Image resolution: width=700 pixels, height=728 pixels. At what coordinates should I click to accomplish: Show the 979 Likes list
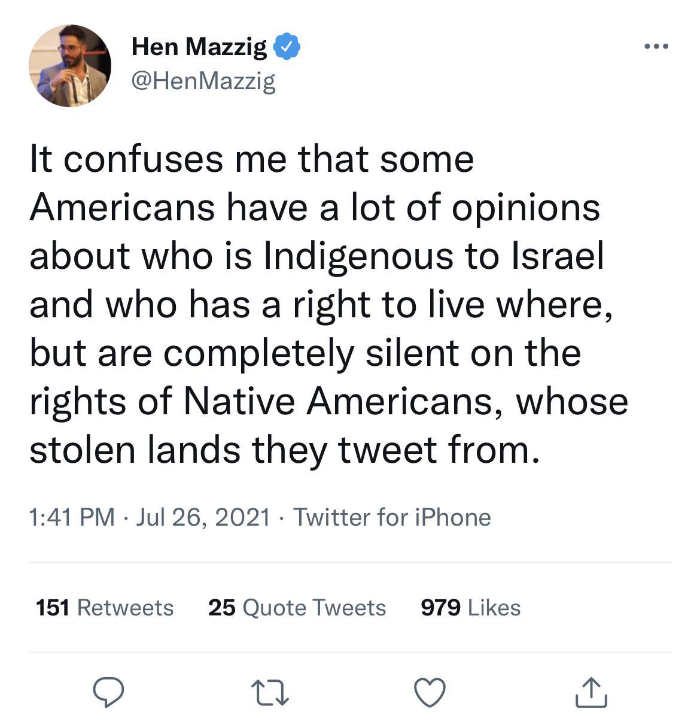470,608
